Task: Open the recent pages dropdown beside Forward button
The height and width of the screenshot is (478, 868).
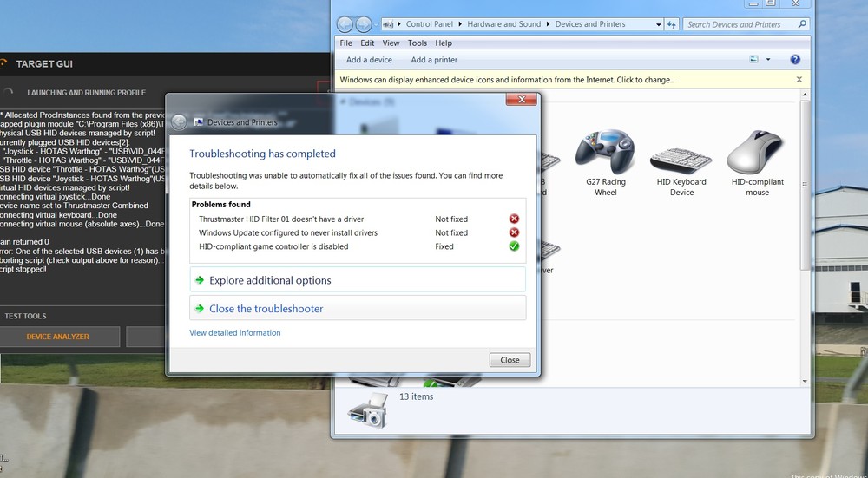Action: point(376,25)
